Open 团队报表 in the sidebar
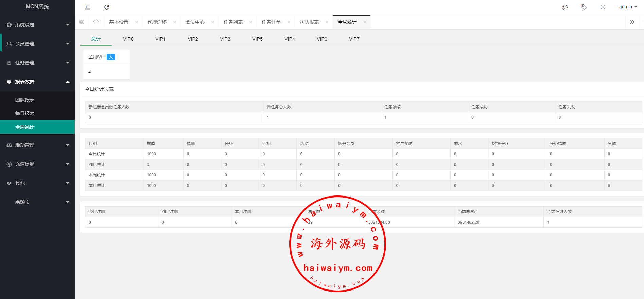Viewport: 644px width, 299px height. 25,100
